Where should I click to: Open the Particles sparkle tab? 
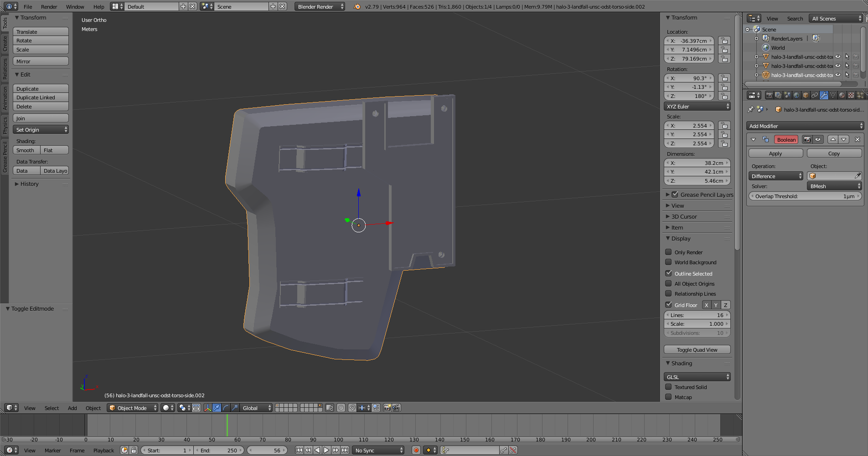click(x=860, y=95)
